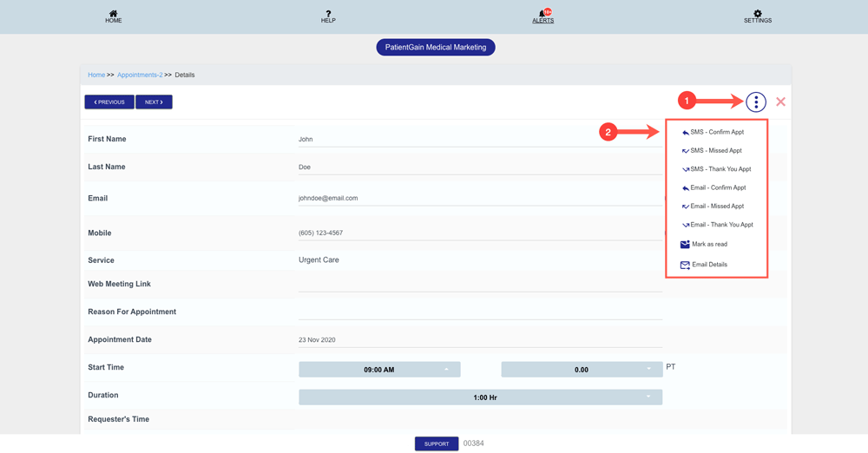The height and width of the screenshot is (453, 868).
Task: Open the Appointments-2 breadcrumb link
Action: coord(140,75)
